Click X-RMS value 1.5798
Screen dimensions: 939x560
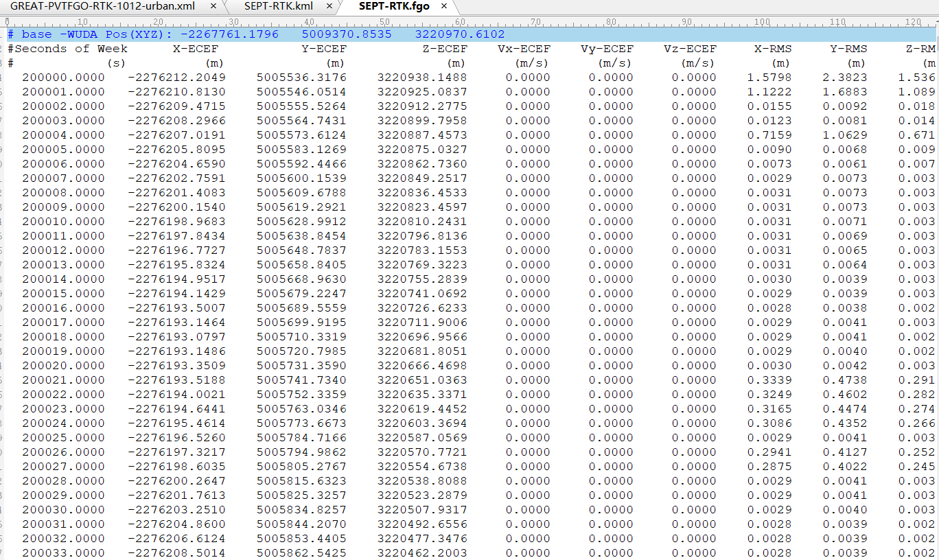769,78
